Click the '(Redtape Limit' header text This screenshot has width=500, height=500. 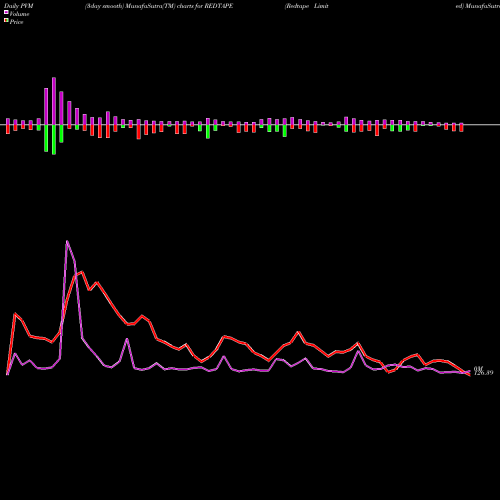click(306, 6)
